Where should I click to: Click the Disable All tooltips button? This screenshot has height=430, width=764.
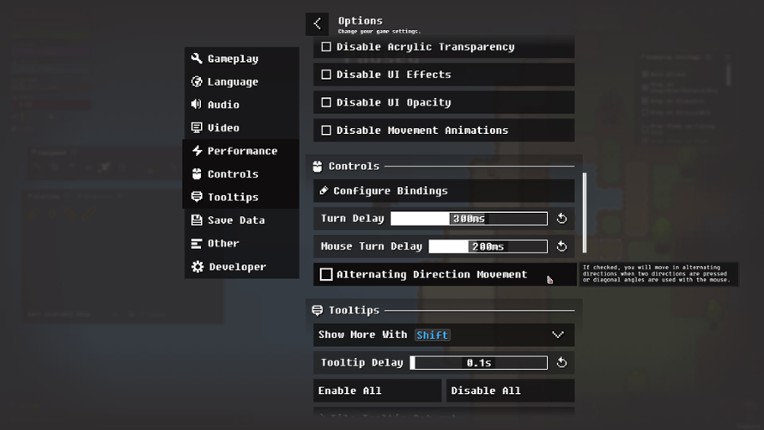[x=510, y=391]
